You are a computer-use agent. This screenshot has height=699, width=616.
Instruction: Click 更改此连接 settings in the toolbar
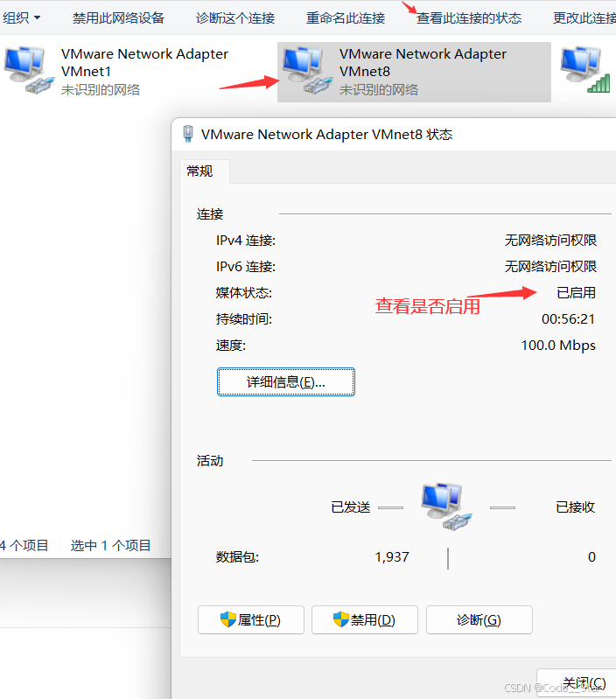(584, 17)
